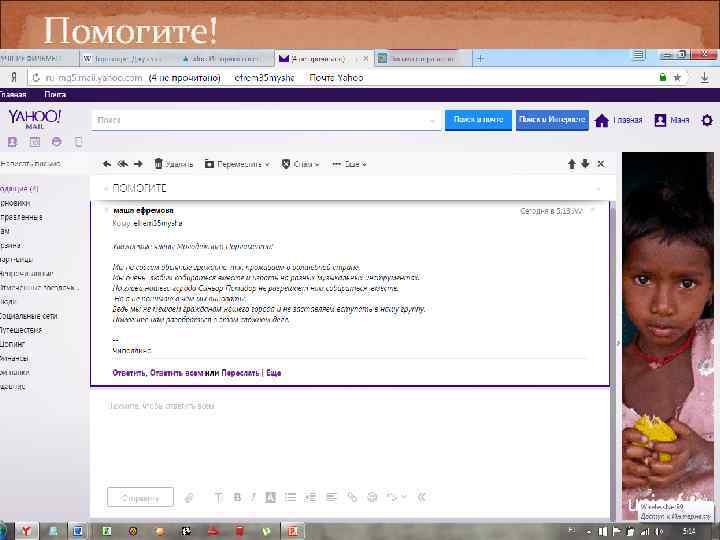Click the Send button in reply editor
The image size is (720, 540).
pyautogui.click(x=141, y=497)
